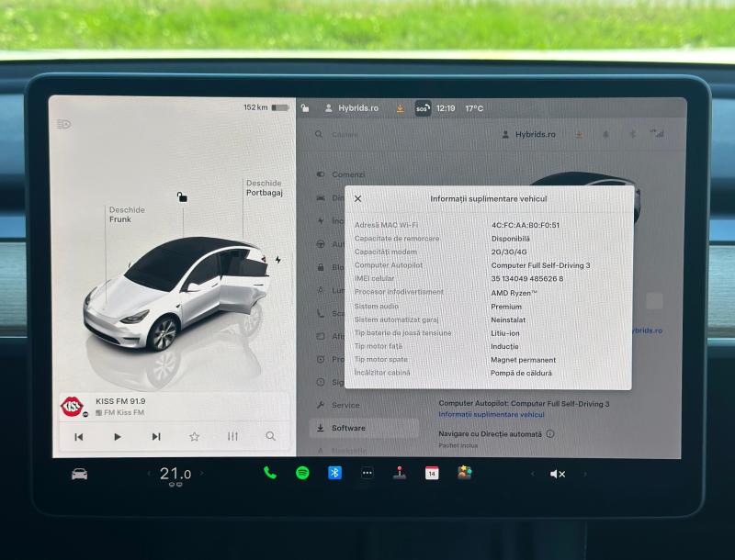Viewport: 735px width, 560px height.
Task: Launch Spotify from the bottom bar
Action: [303, 473]
